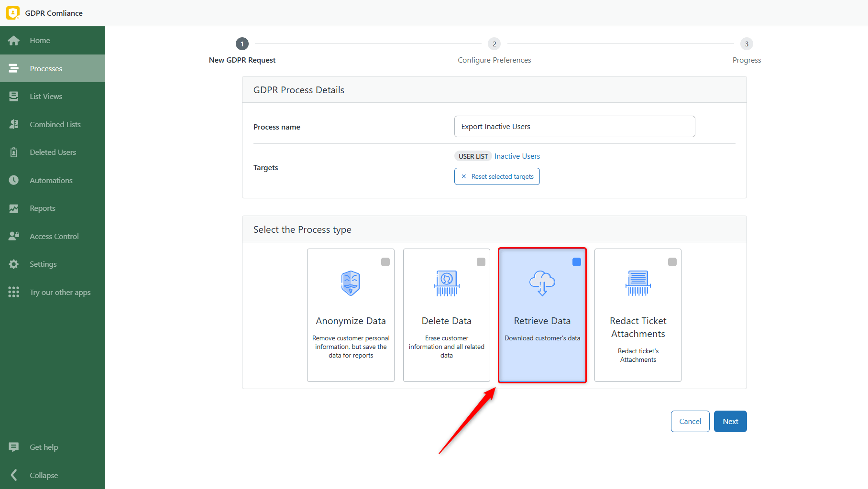Go to Access Control
This screenshot has height=489, width=868.
tap(53, 236)
